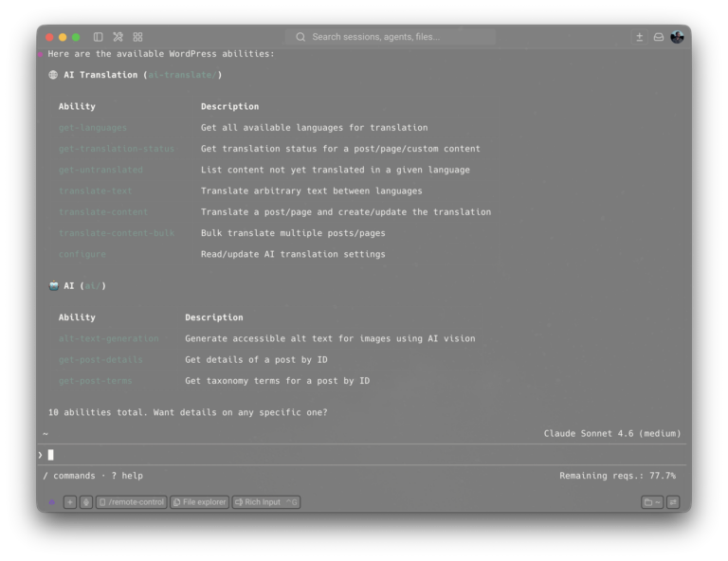Click the terminal prompt input line
The image size is (728, 561).
[360, 455]
